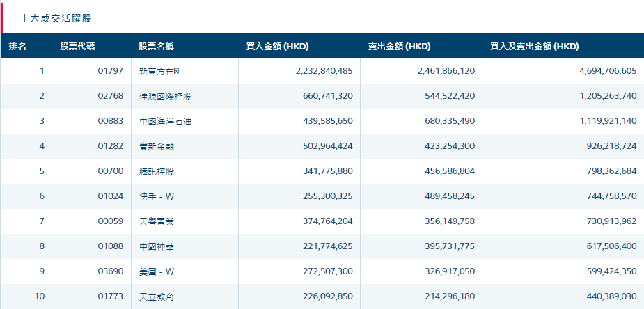Click rank number 10
The height and width of the screenshot is (309, 644).
(x=40, y=296)
